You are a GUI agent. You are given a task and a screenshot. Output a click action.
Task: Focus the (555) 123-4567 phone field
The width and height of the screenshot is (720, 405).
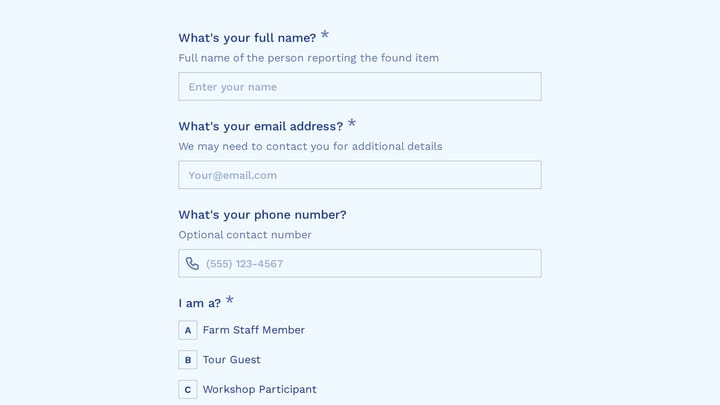(x=360, y=264)
